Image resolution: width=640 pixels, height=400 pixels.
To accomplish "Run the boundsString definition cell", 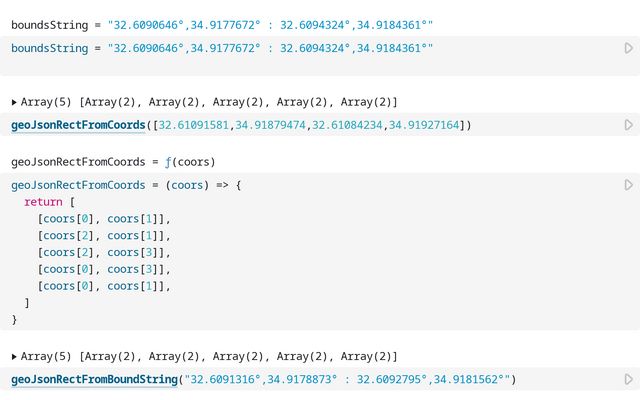I will [628, 48].
